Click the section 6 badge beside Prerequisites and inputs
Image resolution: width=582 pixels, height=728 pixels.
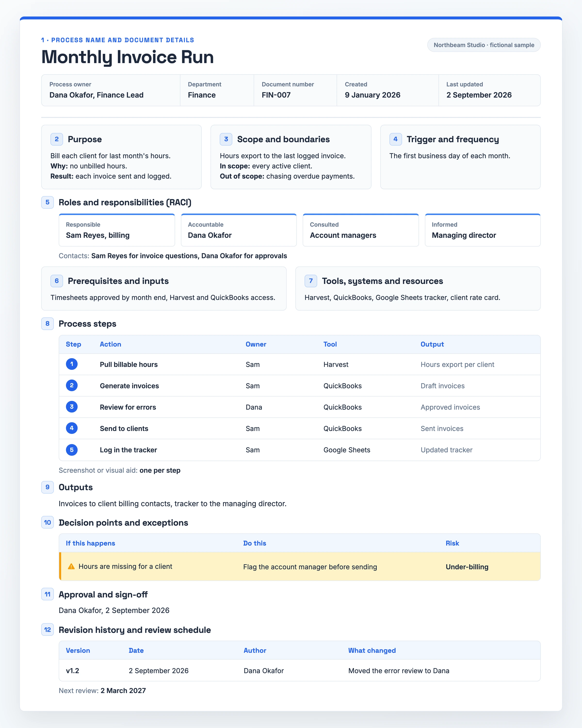click(57, 281)
